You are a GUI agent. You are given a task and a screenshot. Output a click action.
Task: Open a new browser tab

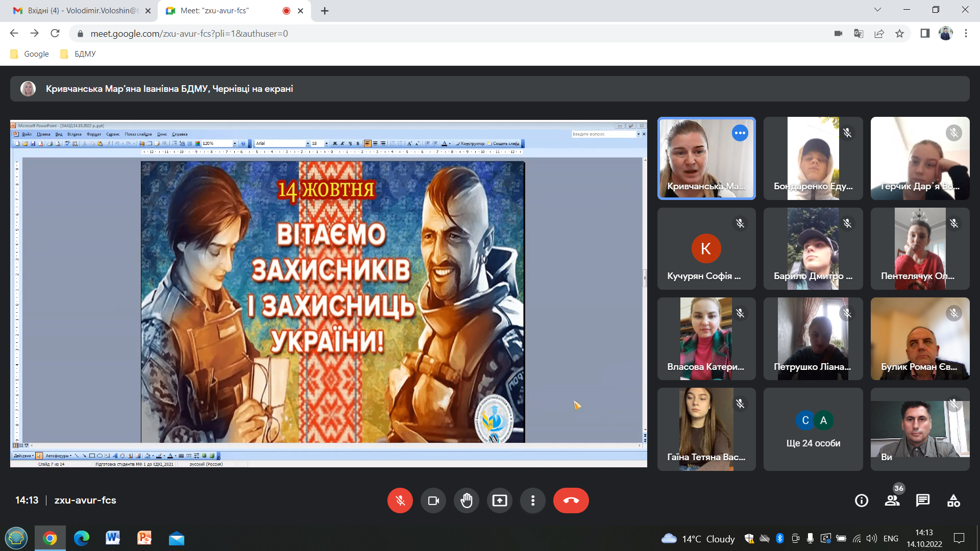(325, 11)
